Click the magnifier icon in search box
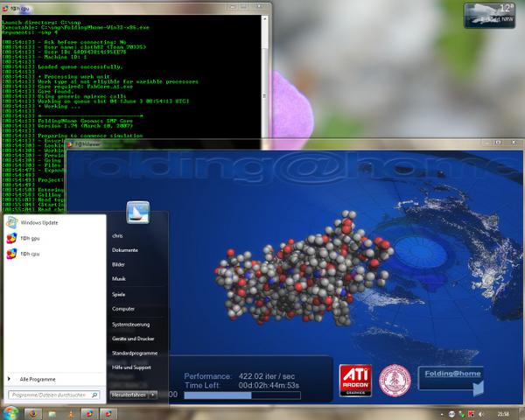The image size is (525, 420). pyautogui.click(x=94, y=395)
